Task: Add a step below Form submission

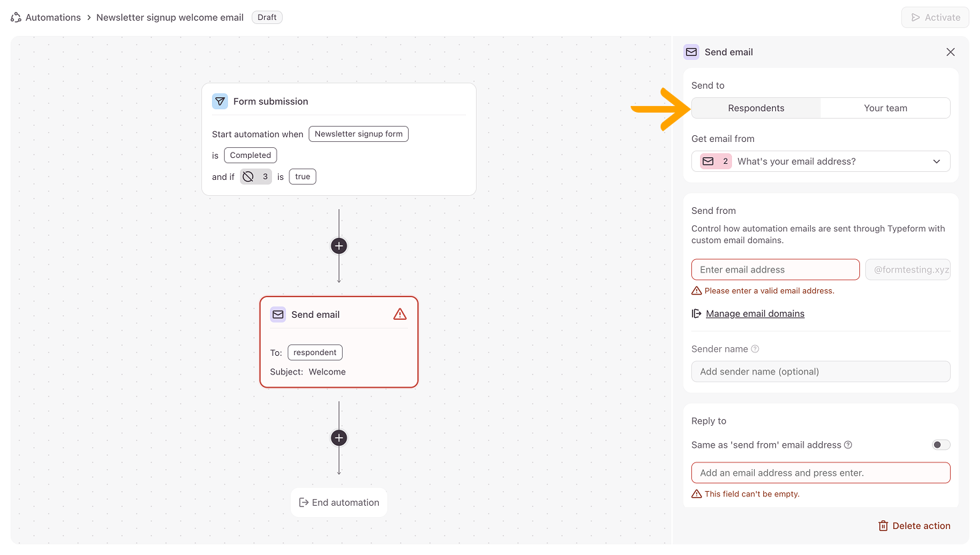Action: (x=339, y=246)
